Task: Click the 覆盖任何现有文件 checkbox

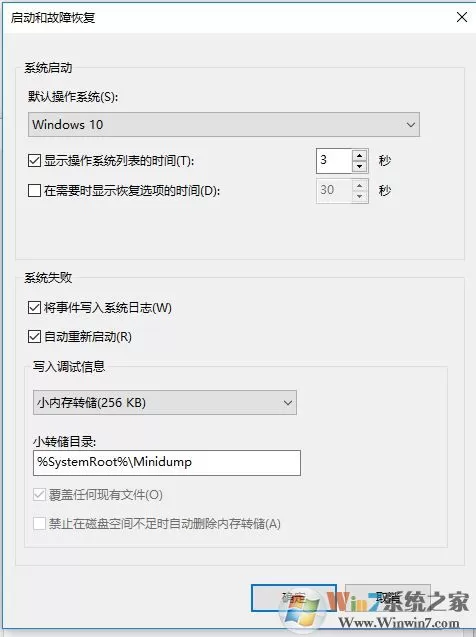Action: 39,494
